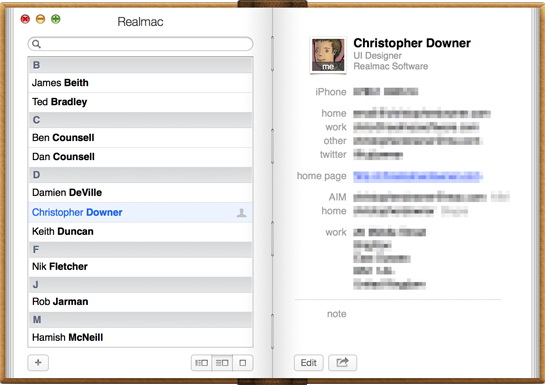Select James Beith in the list
This screenshot has width=545, height=385.
140,83
